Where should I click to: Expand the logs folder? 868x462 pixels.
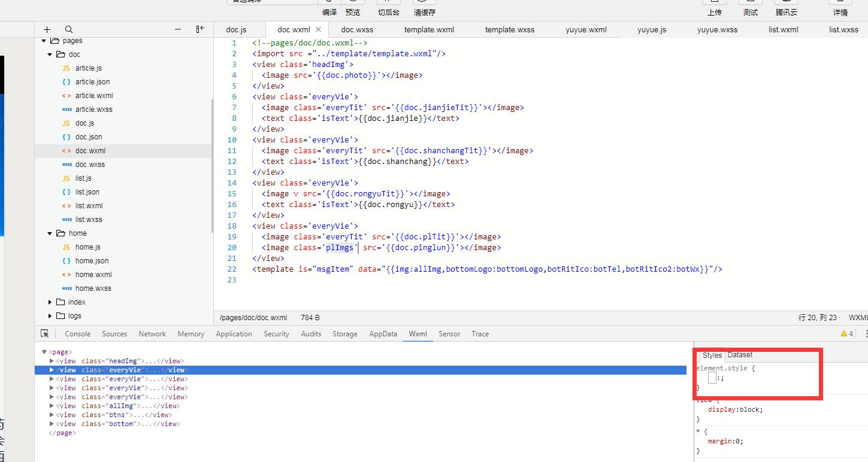(x=50, y=316)
